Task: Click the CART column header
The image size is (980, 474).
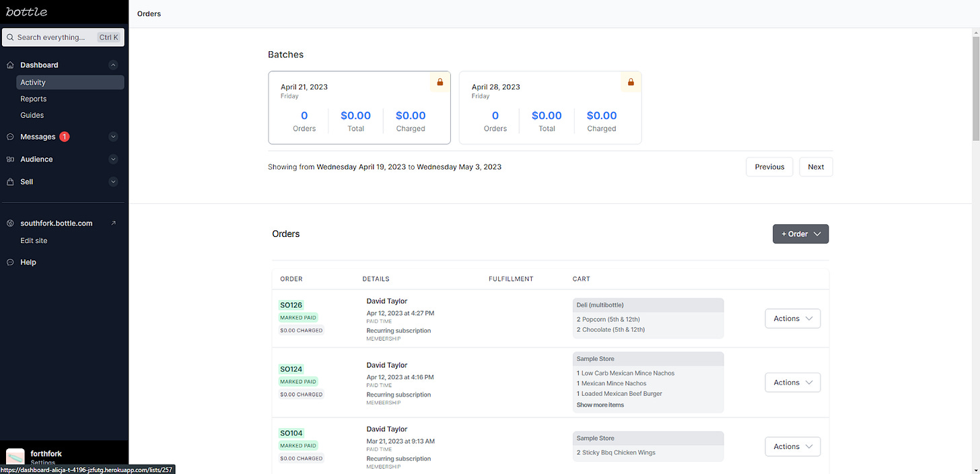Action: 582,279
